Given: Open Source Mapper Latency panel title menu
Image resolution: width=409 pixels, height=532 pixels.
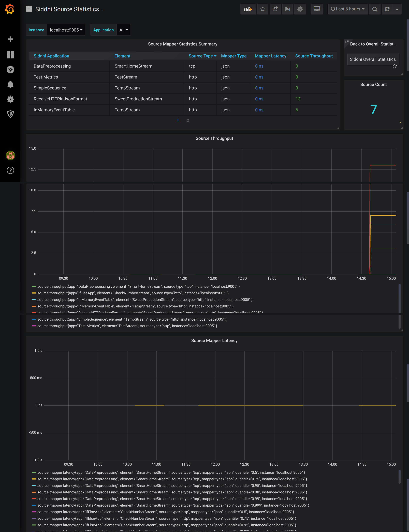Looking at the screenshot, I should pyautogui.click(x=214, y=341).
